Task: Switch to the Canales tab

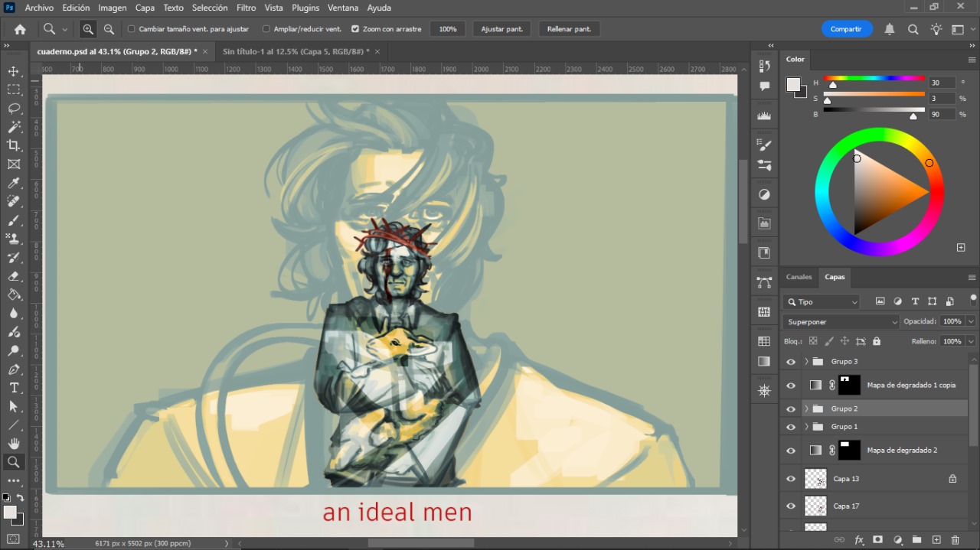Action: coord(799,277)
